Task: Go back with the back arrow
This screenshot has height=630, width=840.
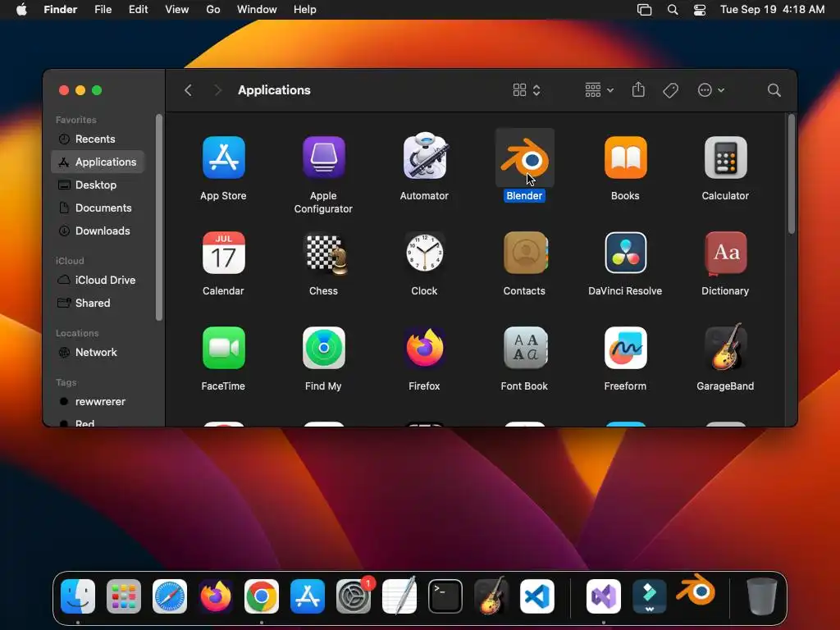Action: coord(188,90)
